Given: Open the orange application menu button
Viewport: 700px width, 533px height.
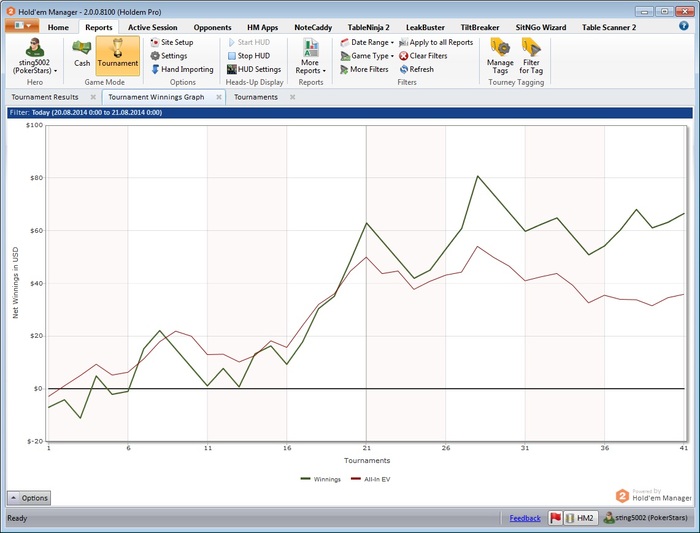Looking at the screenshot, I should pos(22,26).
